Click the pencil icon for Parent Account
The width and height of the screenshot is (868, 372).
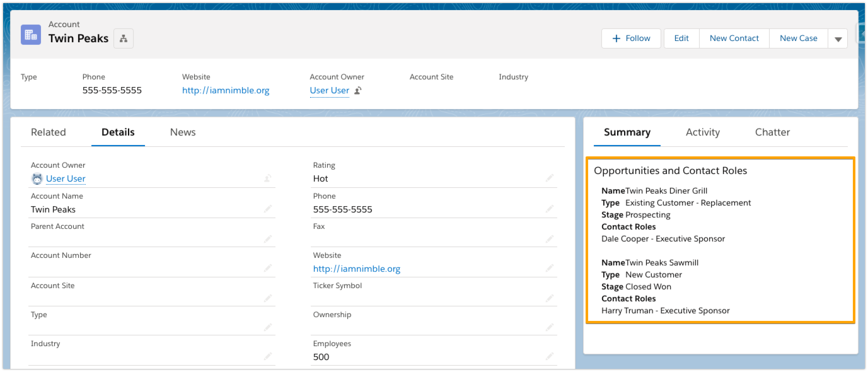(269, 238)
